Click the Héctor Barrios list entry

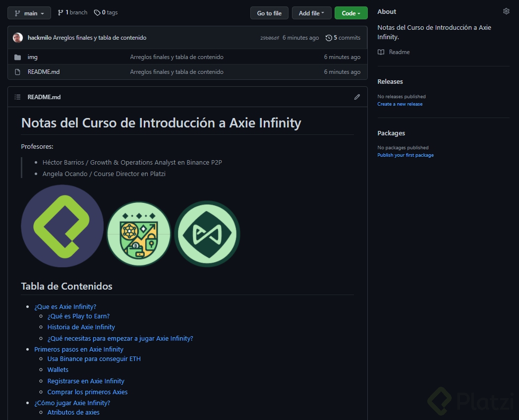[132, 162]
